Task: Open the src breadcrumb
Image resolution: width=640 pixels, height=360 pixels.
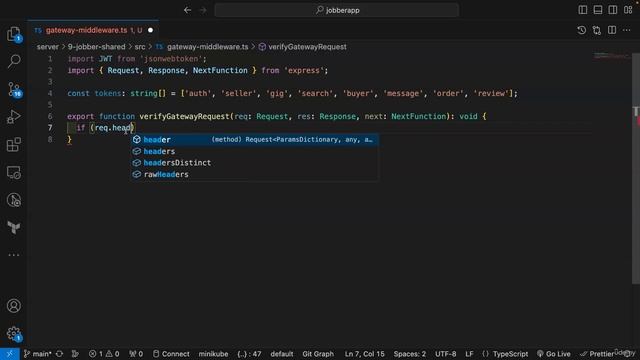Action: click(140, 47)
